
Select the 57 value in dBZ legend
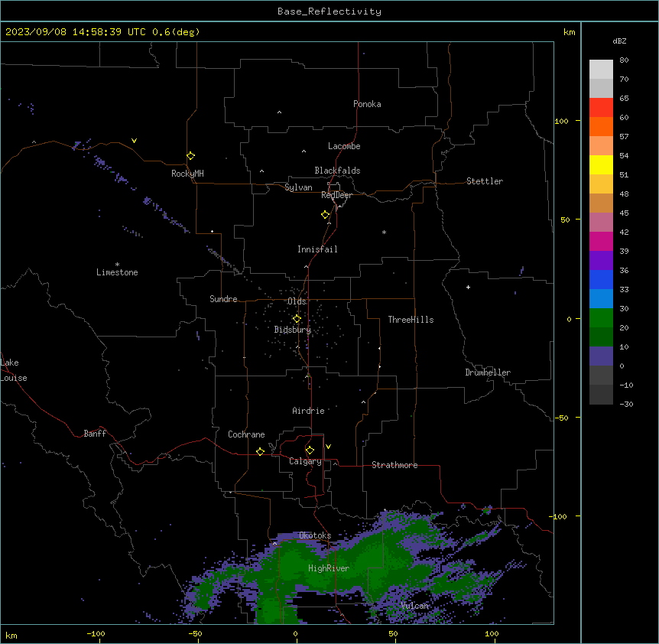(624, 137)
